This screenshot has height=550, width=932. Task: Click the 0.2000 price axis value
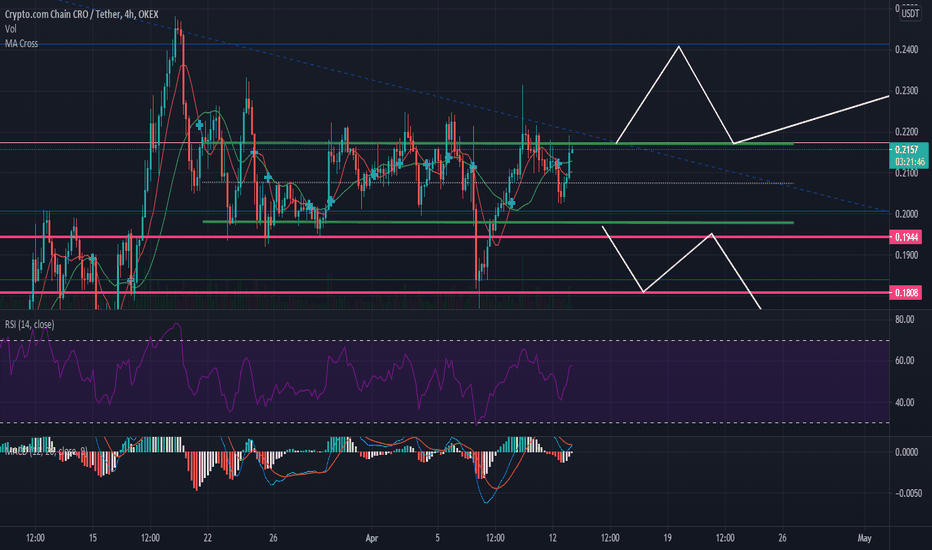[x=906, y=214]
